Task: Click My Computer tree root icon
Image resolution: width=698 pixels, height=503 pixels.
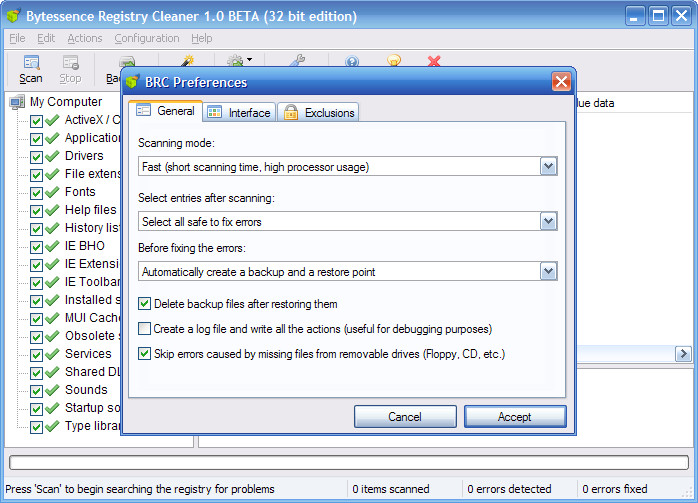Action: point(17,102)
